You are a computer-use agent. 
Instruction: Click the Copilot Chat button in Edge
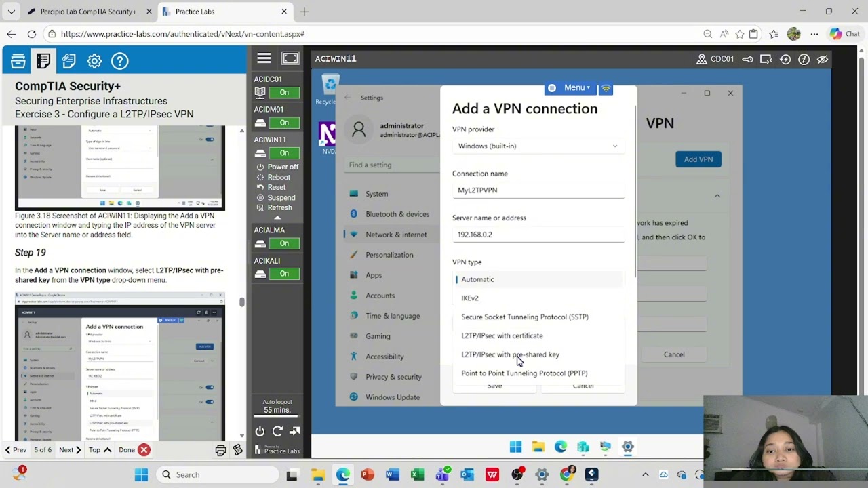[x=845, y=34]
